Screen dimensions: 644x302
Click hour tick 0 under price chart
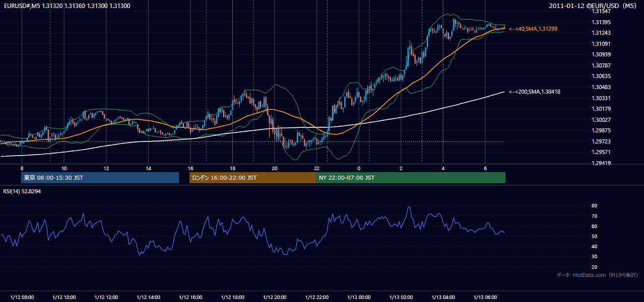[x=359, y=168]
